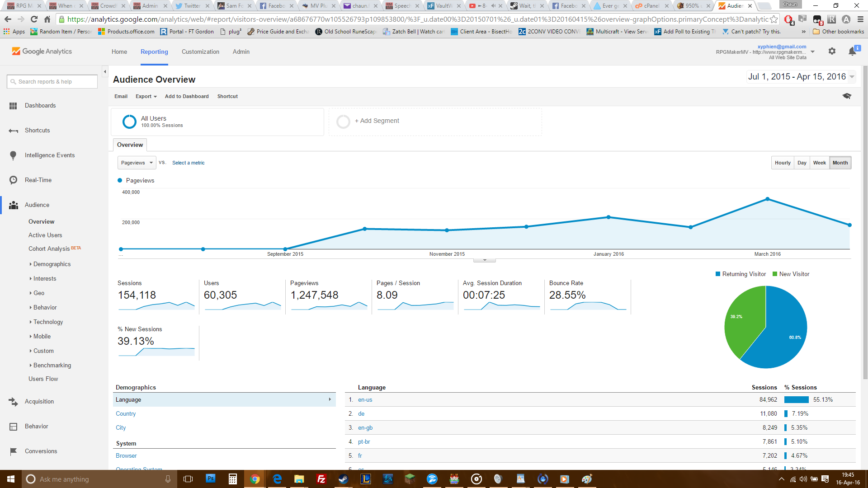Open File Explorer from the taskbar
This screenshot has height=488, width=868.
click(x=299, y=479)
